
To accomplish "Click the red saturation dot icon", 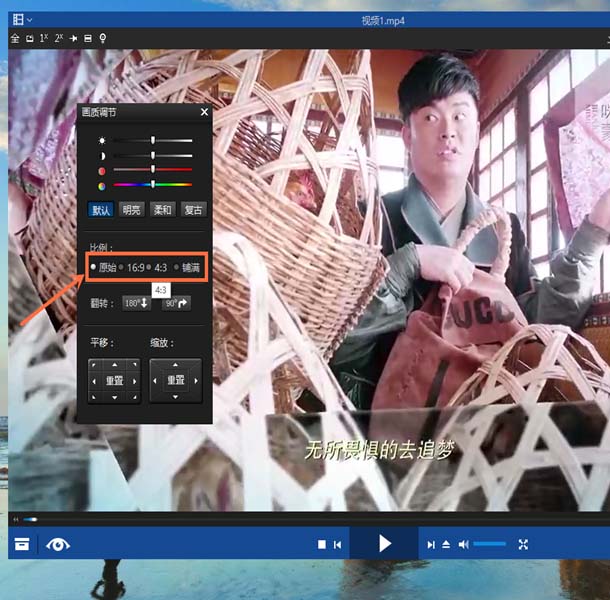I will click(x=102, y=171).
